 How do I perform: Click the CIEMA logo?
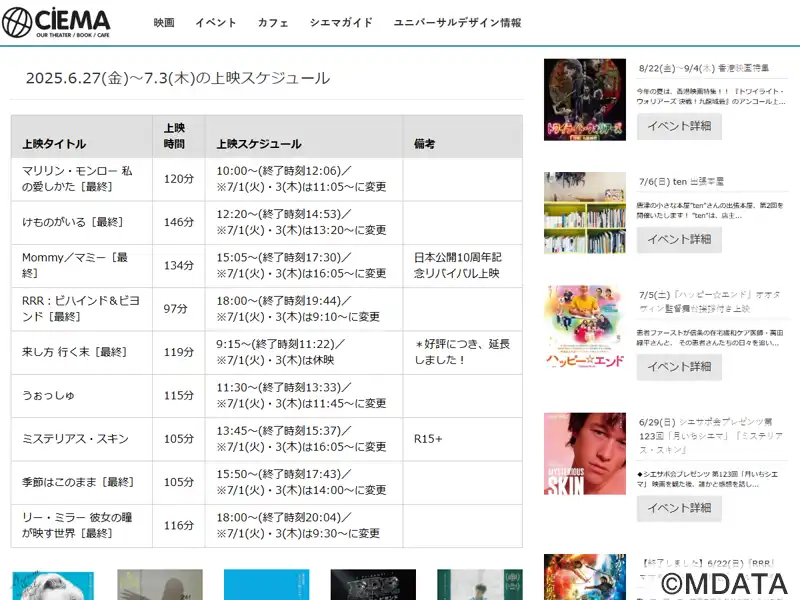56,22
